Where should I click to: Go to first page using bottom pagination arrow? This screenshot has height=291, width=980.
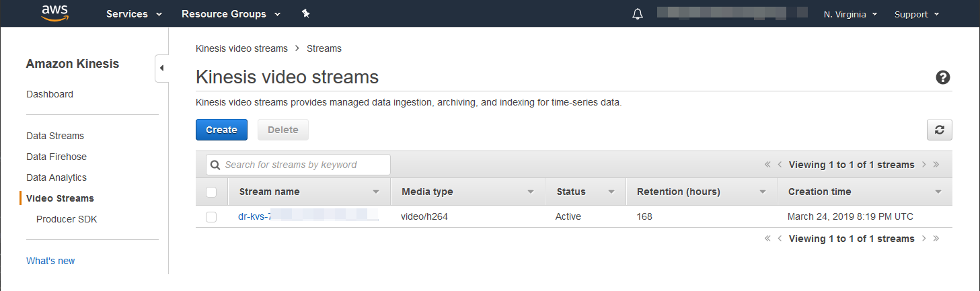click(x=767, y=239)
